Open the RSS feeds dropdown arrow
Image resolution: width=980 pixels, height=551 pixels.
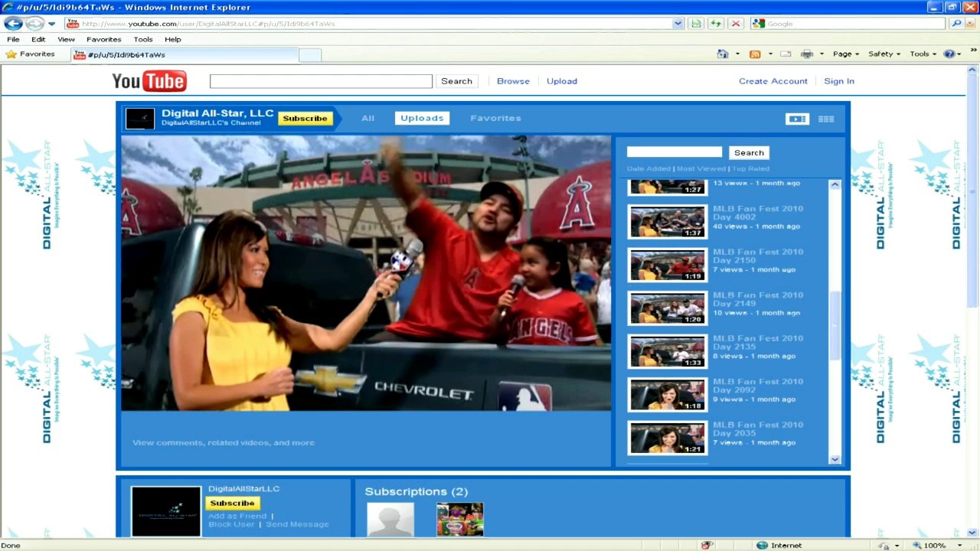point(769,54)
